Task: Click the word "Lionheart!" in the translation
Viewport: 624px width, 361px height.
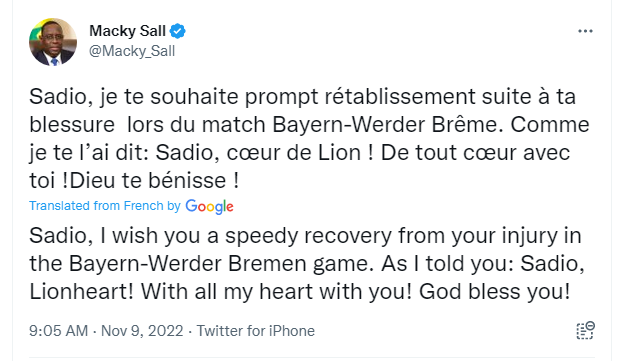Action: tap(82, 292)
